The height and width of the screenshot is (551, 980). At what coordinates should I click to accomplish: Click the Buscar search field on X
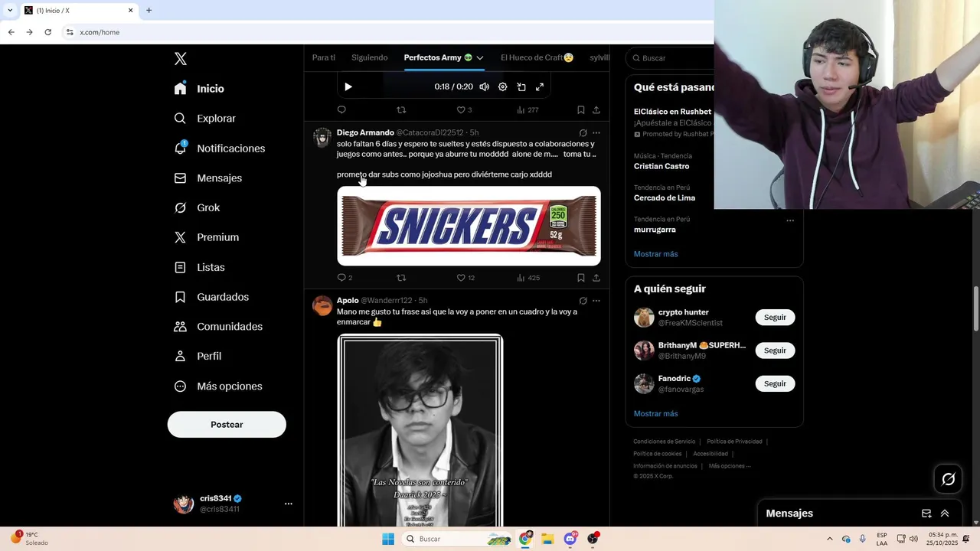670,58
